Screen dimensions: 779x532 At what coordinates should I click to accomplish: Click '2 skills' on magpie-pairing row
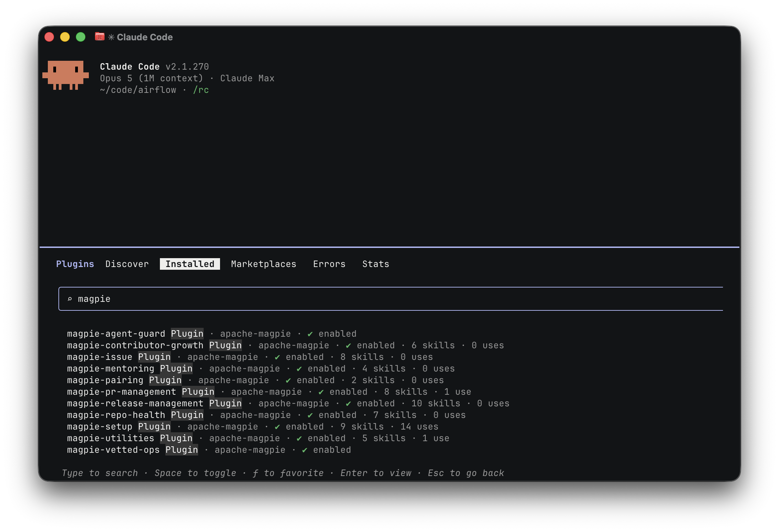373,380
